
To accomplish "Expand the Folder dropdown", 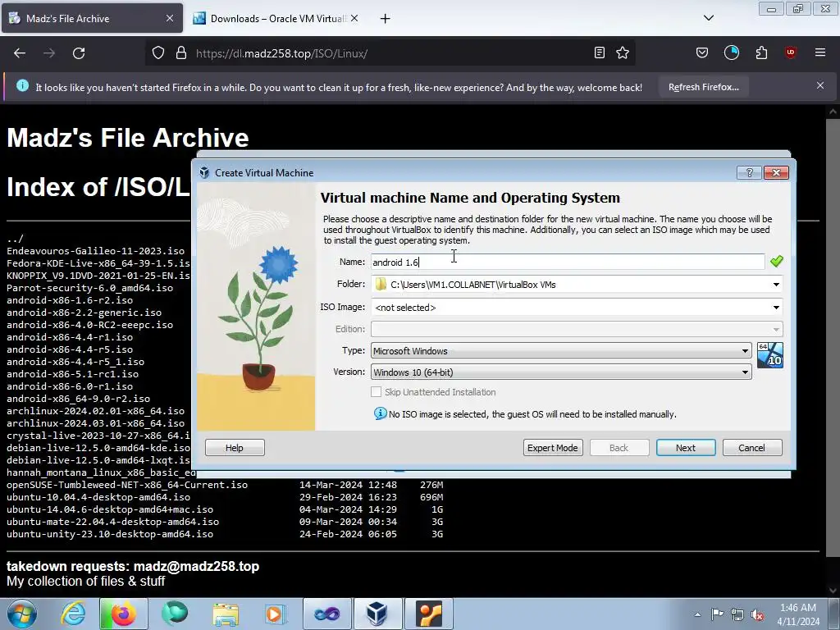I will [776, 285].
